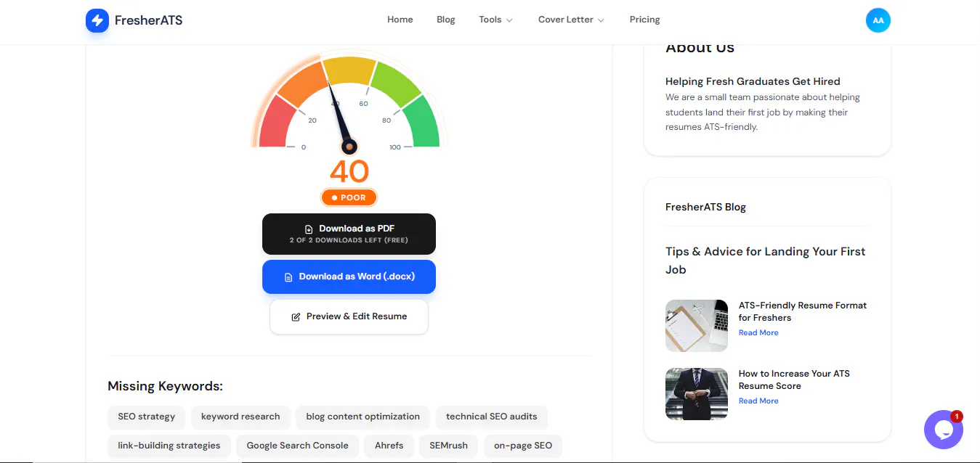Click the 'Missing Keywords:' heading
The image size is (980, 463).
tap(165, 386)
